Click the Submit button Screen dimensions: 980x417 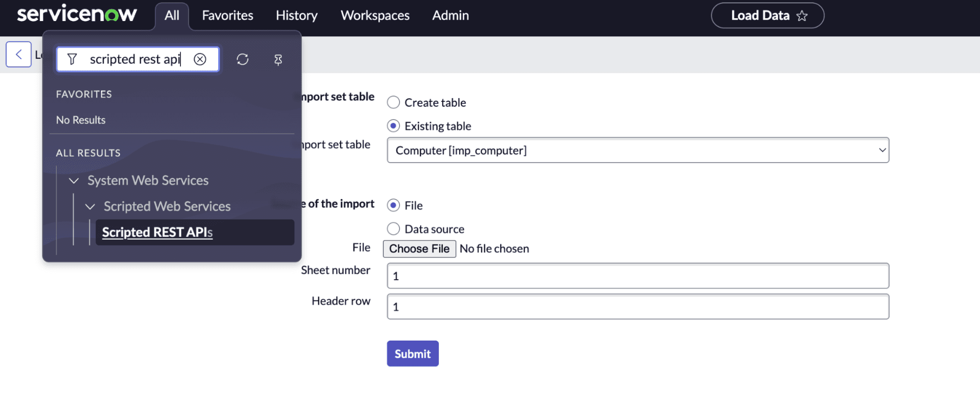click(413, 354)
